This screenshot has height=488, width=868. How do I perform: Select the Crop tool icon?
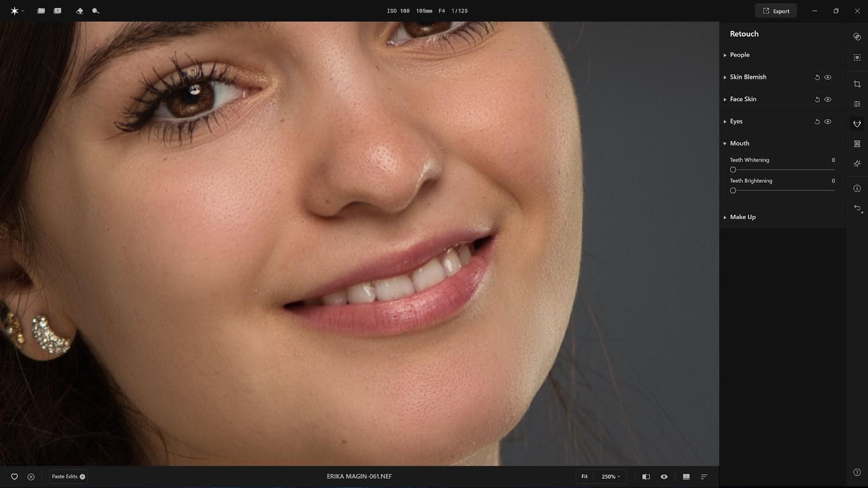coord(857,84)
